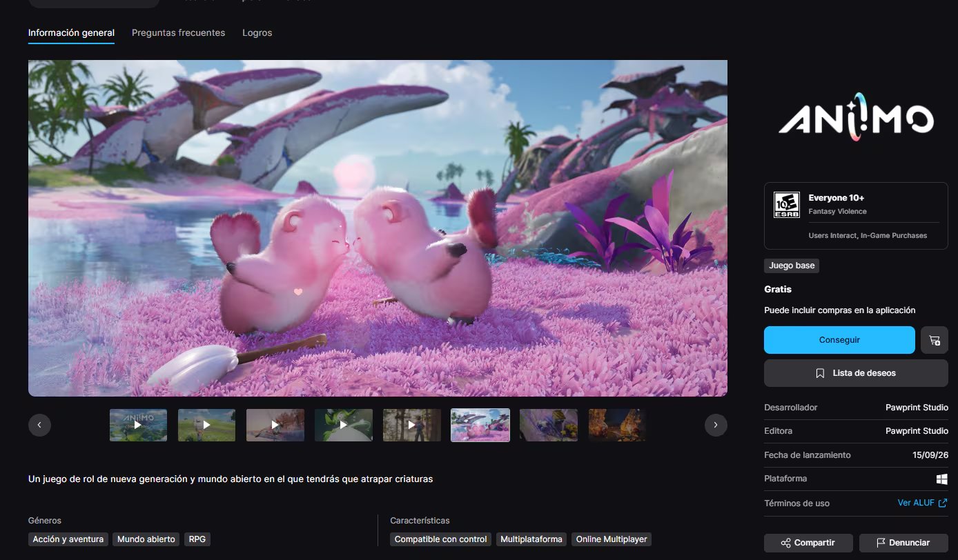Click the Características heading
The height and width of the screenshot is (560, 958).
tap(420, 521)
